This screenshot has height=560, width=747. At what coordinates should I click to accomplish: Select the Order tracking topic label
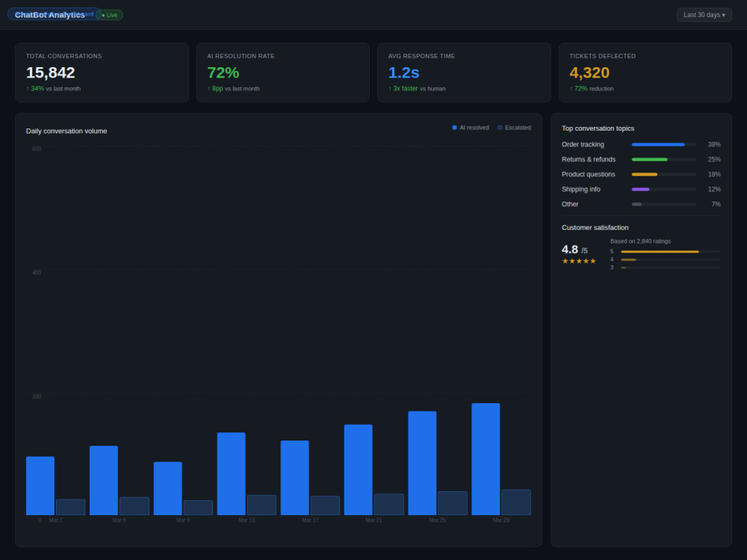coord(583,144)
